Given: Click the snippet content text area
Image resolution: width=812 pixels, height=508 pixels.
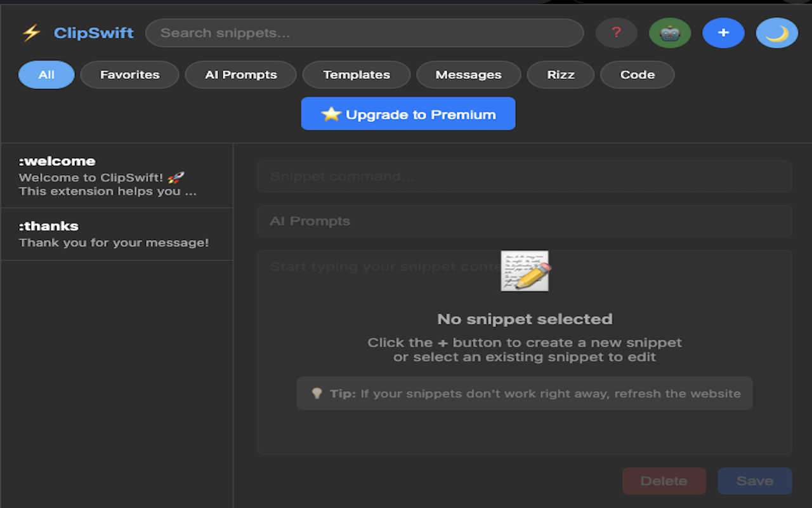Looking at the screenshot, I should [524, 352].
